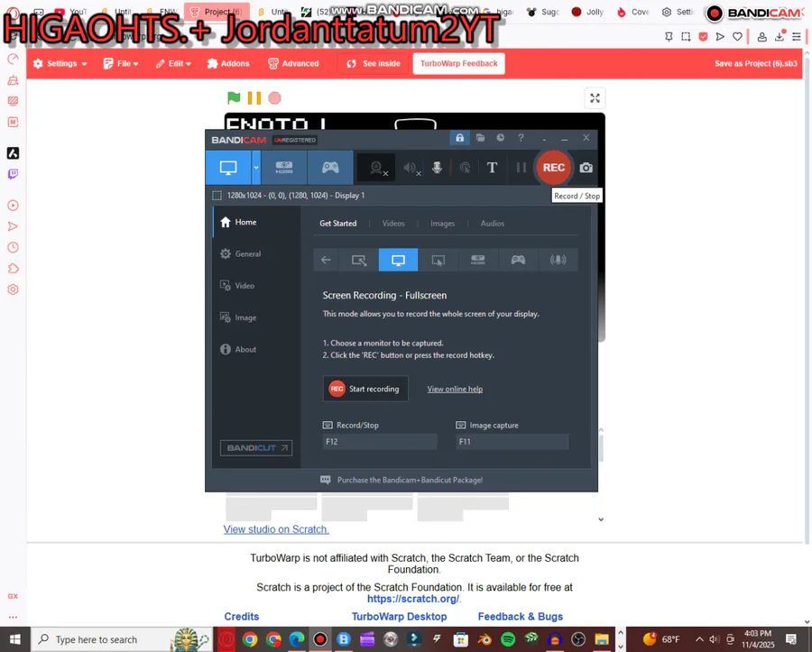Open TurboWarp Advanced settings
This screenshot has height=652, width=812.
(293, 64)
